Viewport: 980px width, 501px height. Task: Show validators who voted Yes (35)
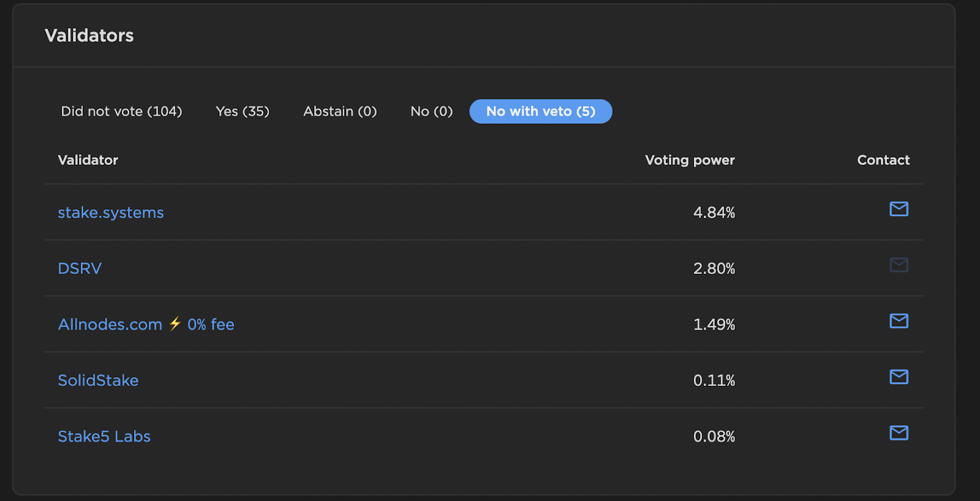[243, 111]
